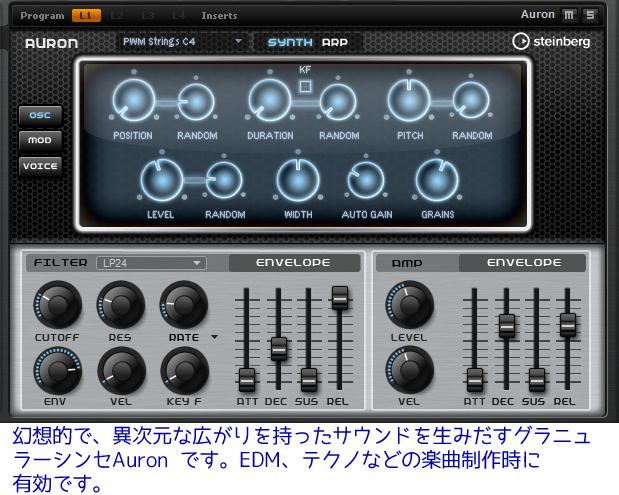This screenshot has width=619, height=495.
Task: Click the WIDTH knob
Action: (298, 180)
